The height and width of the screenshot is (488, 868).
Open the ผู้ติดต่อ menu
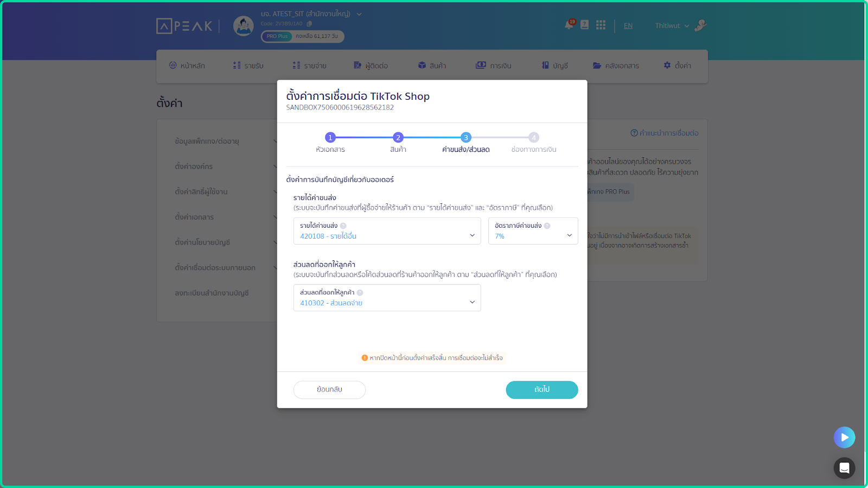click(x=371, y=66)
